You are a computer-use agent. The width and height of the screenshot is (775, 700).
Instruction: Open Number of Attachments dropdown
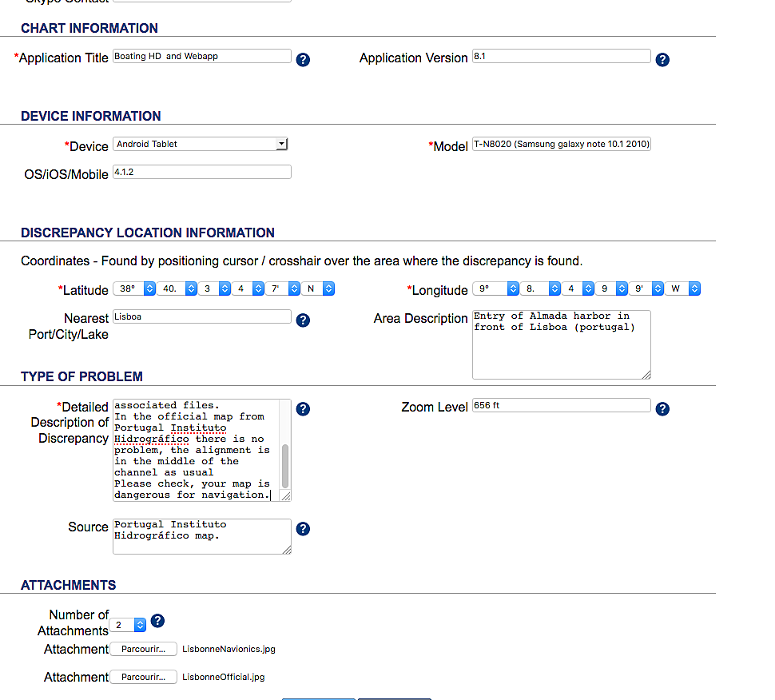tap(128, 625)
